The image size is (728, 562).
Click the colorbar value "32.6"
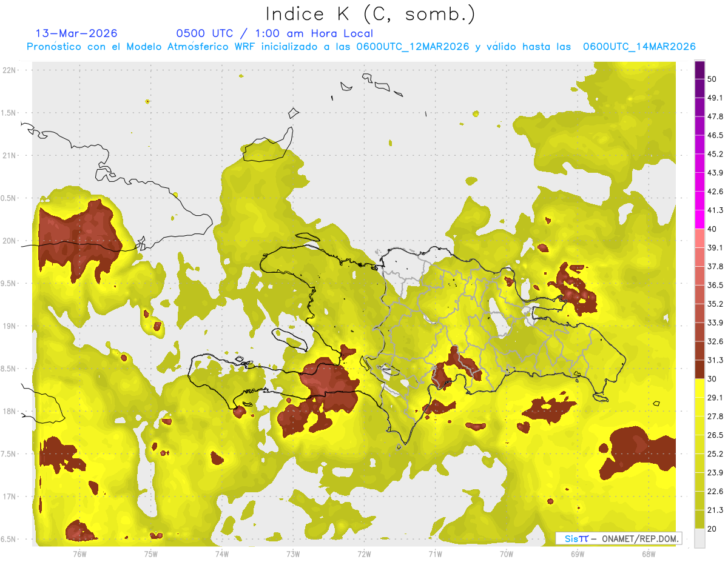(715, 341)
